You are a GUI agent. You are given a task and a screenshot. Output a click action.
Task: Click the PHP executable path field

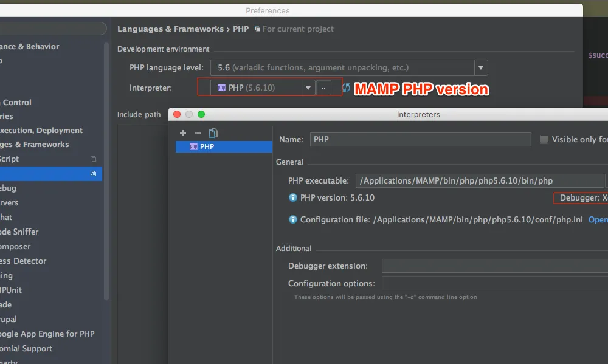pos(477,180)
